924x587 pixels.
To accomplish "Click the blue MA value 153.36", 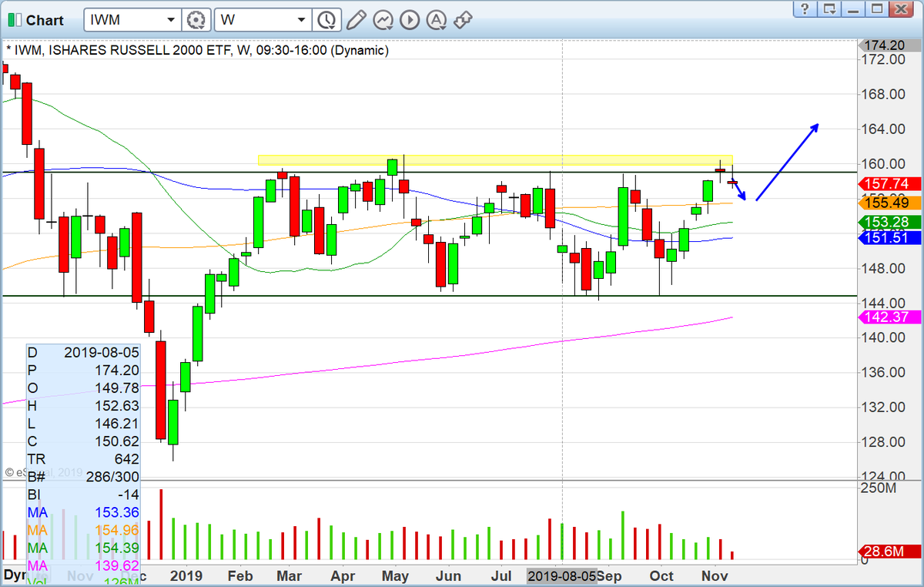I will point(115,512).
